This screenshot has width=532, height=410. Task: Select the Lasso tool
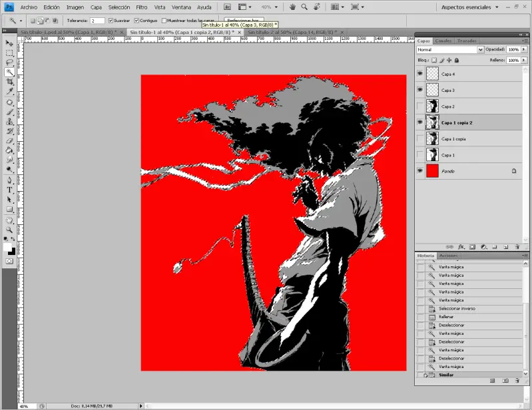pyautogui.click(x=9, y=63)
